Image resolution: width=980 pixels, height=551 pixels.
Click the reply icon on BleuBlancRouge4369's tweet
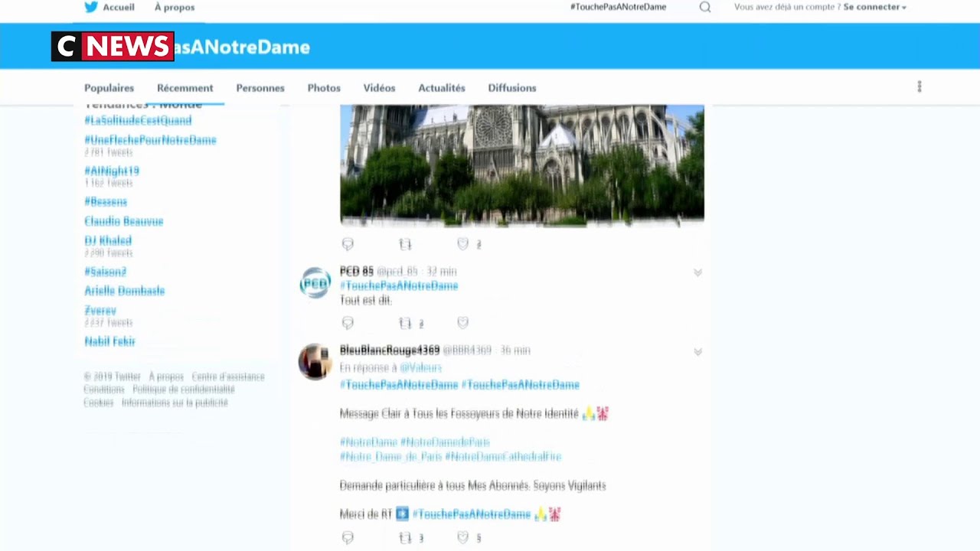[348, 537]
